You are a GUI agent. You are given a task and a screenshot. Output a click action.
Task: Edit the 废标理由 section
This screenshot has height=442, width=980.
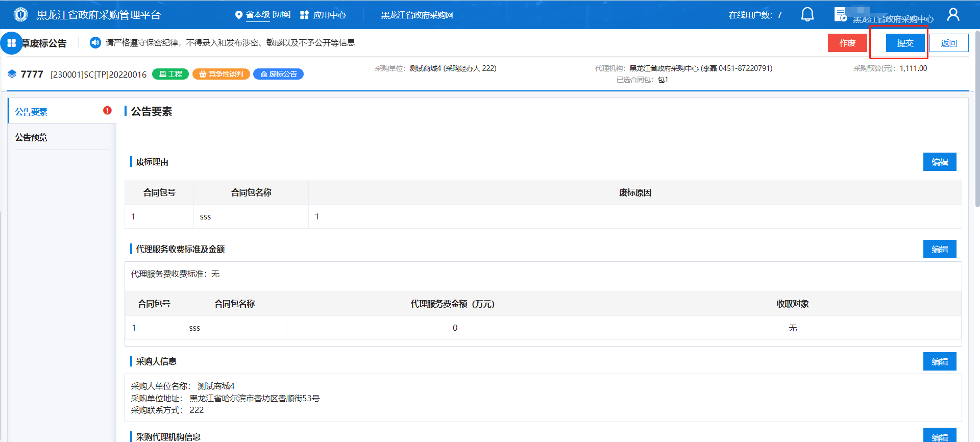click(x=940, y=162)
